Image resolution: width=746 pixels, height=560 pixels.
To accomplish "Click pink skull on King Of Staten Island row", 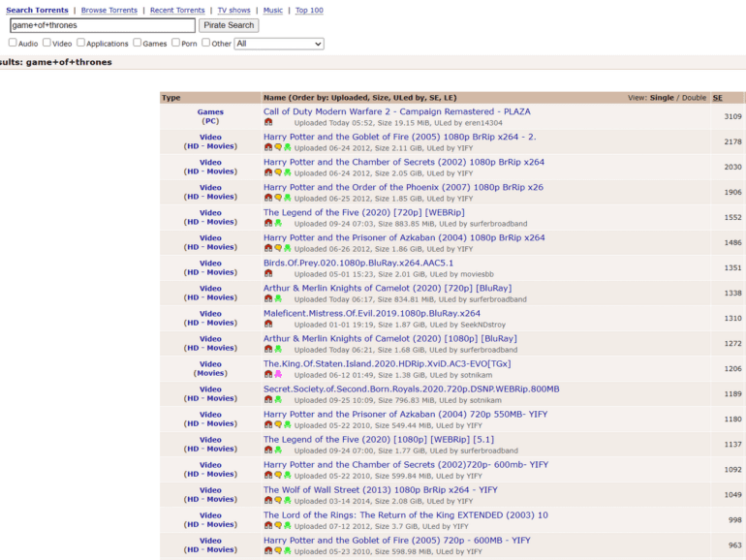I will click(278, 374).
